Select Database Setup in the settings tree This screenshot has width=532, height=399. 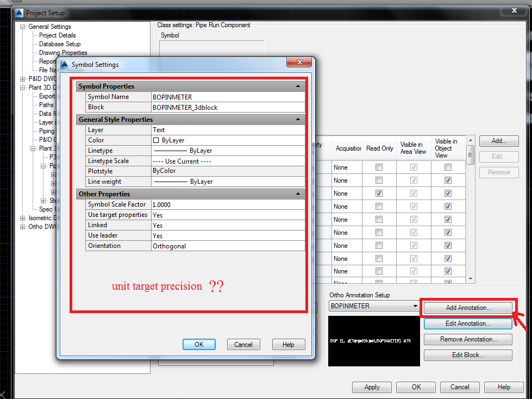pos(59,43)
